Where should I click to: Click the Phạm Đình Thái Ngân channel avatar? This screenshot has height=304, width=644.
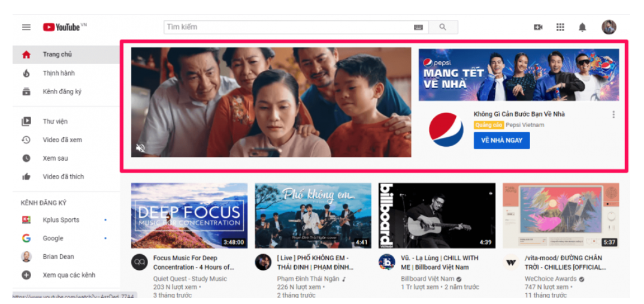(263, 263)
